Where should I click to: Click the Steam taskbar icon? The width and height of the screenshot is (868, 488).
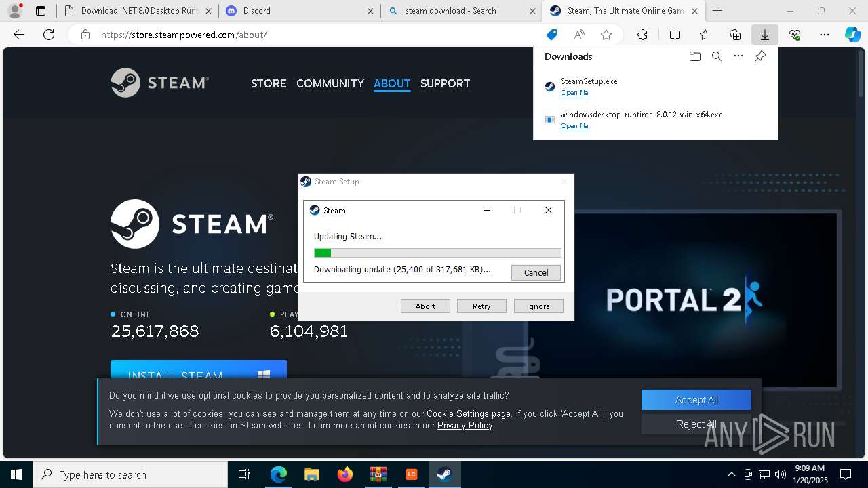pyautogui.click(x=444, y=474)
